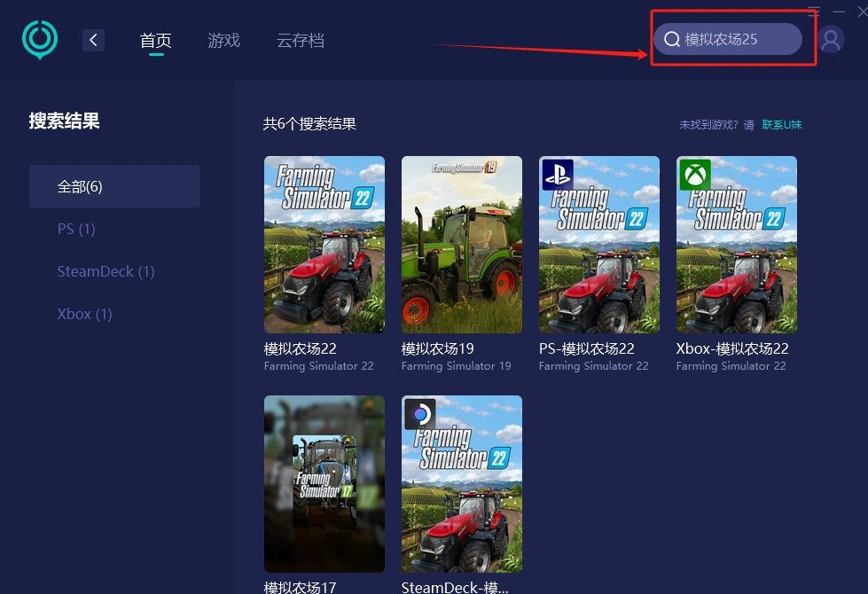Open the PS-模拟农场22 game cover
This screenshot has width=868, height=594.
(x=599, y=245)
